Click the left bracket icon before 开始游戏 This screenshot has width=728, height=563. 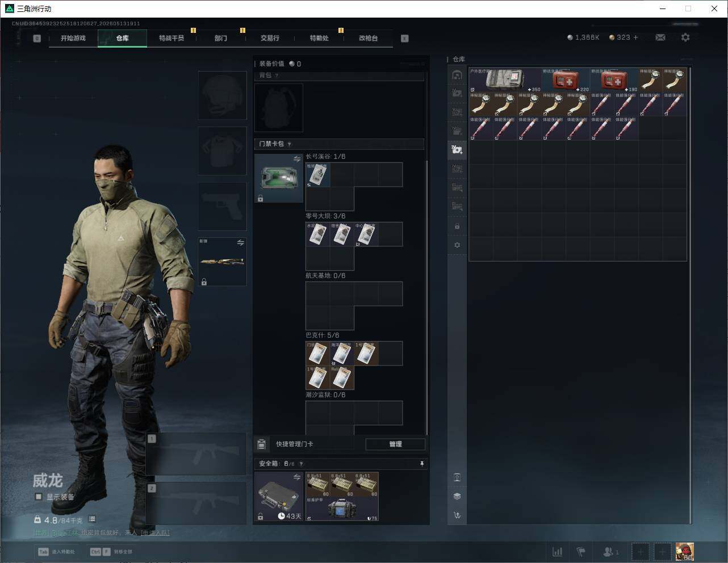(37, 39)
